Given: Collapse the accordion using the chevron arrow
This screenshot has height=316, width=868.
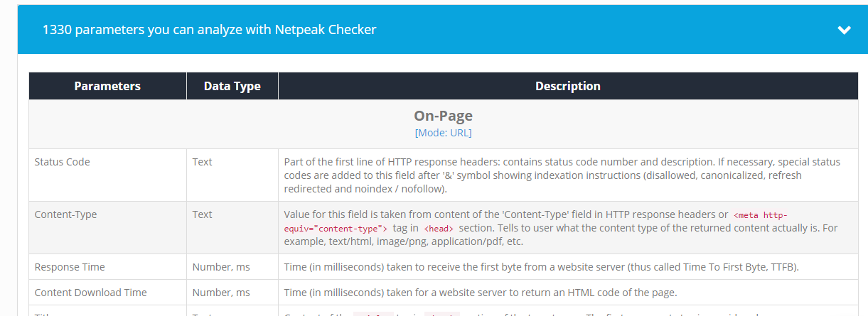Looking at the screenshot, I should pyautogui.click(x=844, y=30).
